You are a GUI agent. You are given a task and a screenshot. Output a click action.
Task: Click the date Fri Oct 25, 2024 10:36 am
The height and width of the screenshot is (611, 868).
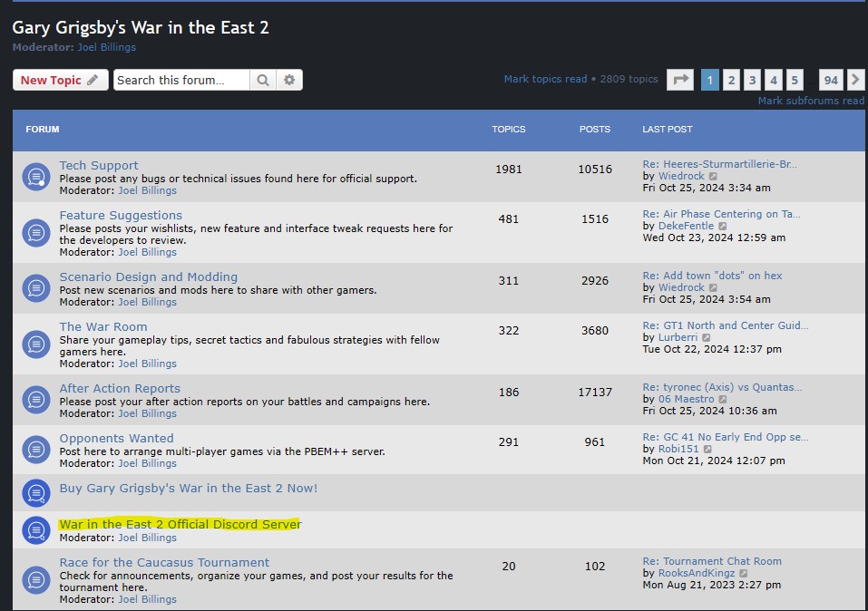click(x=709, y=411)
